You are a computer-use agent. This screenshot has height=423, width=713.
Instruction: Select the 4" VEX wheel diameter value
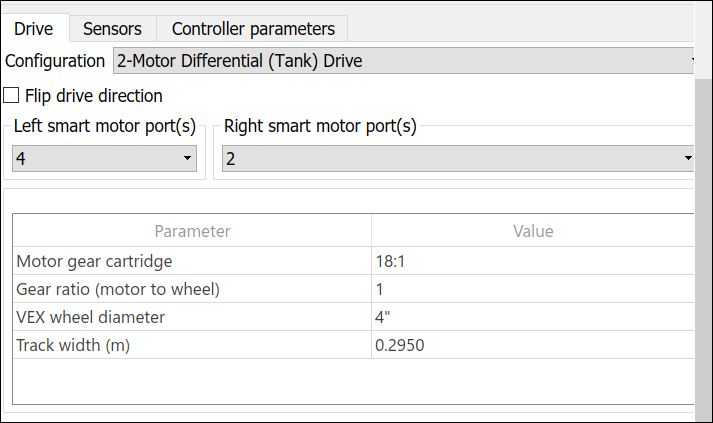(532, 318)
